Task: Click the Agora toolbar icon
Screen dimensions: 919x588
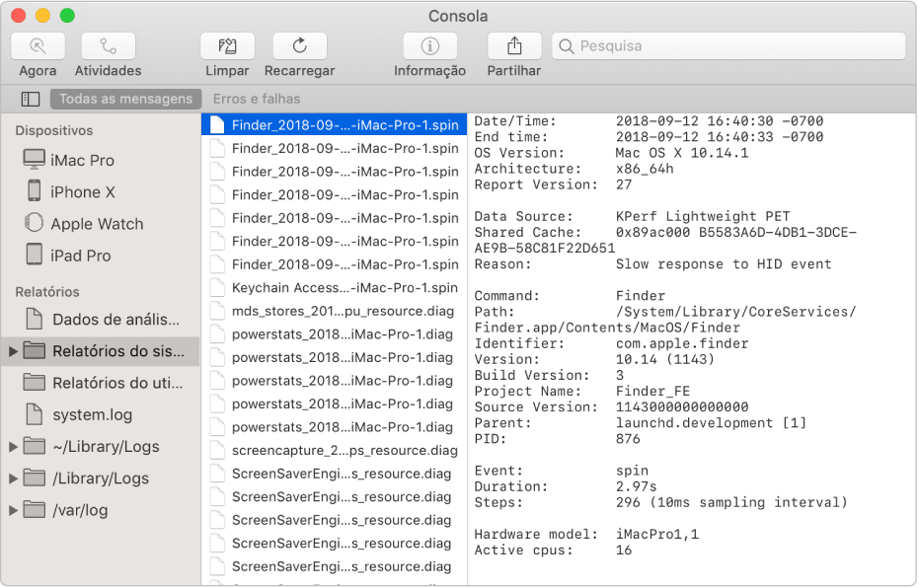Action: click(x=38, y=45)
